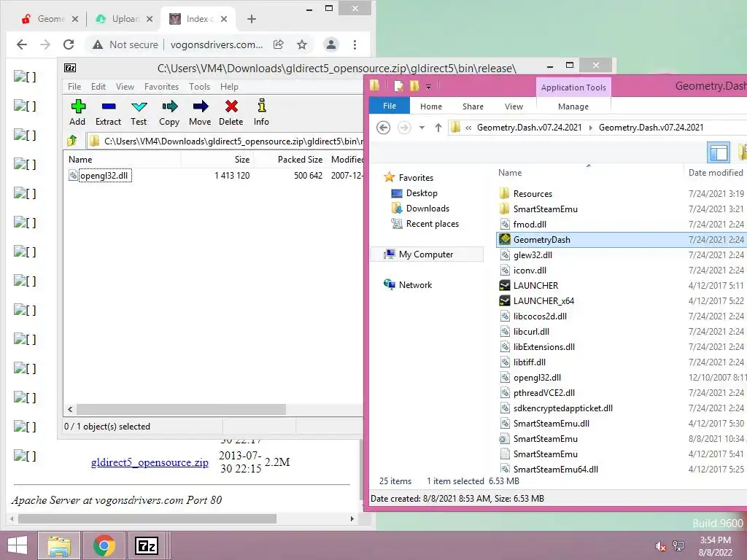The image size is (747, 560).
Task: Click the Not secure warning icon
Action: tap(98, 44)
